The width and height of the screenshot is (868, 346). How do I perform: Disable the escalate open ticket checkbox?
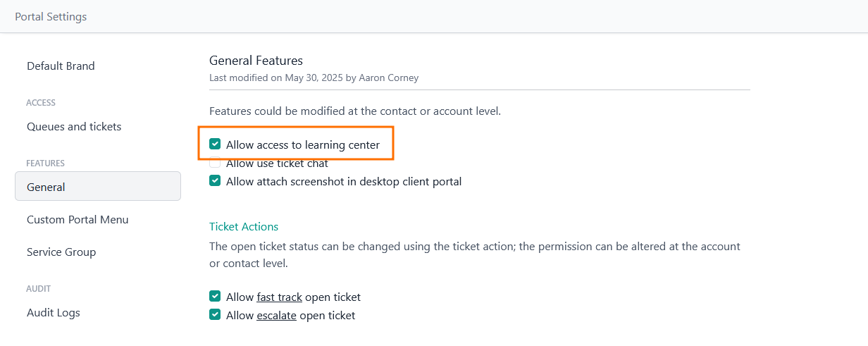click(216, 315)
